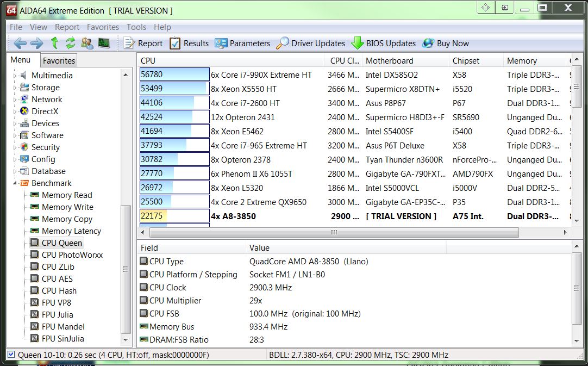This screenshot has height=366, width=588.
Task: Switch to the Menu tab
Action: [x=21, y=60]
